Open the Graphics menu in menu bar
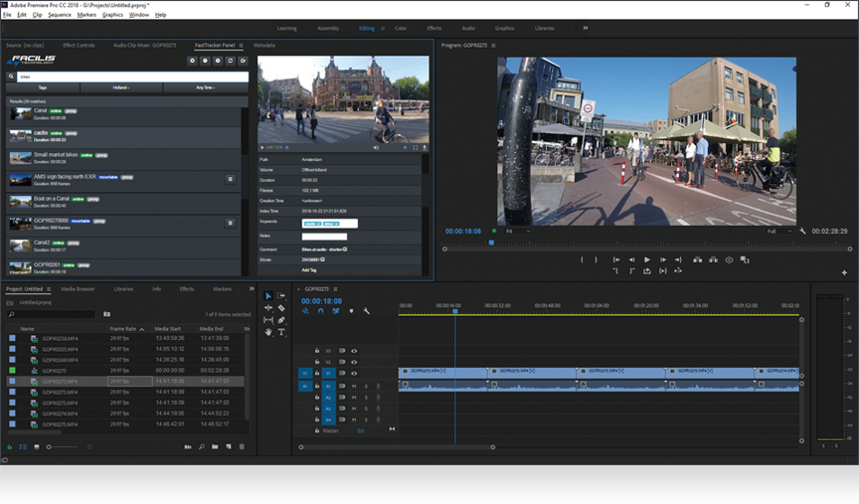This screenshot has width=859, height=504. pyautogui.click(x=112, y=15)
